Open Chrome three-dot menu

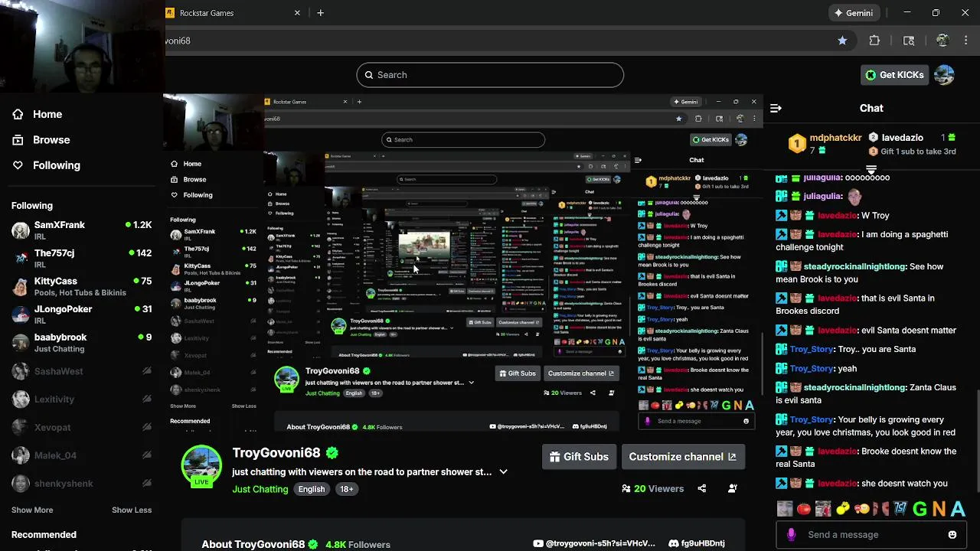click(x=968, y=41)
